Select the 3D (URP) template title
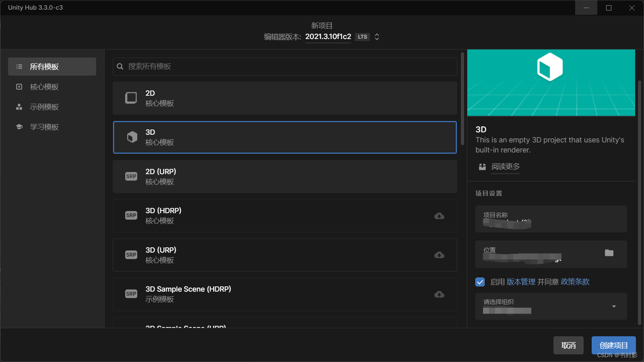 [x=161, y=250]
